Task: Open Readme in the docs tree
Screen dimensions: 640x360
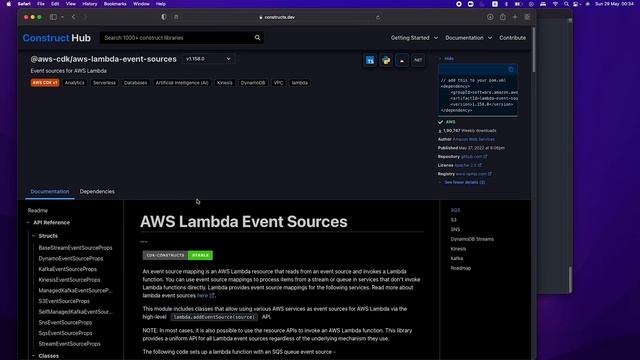Action: (38, 211)
